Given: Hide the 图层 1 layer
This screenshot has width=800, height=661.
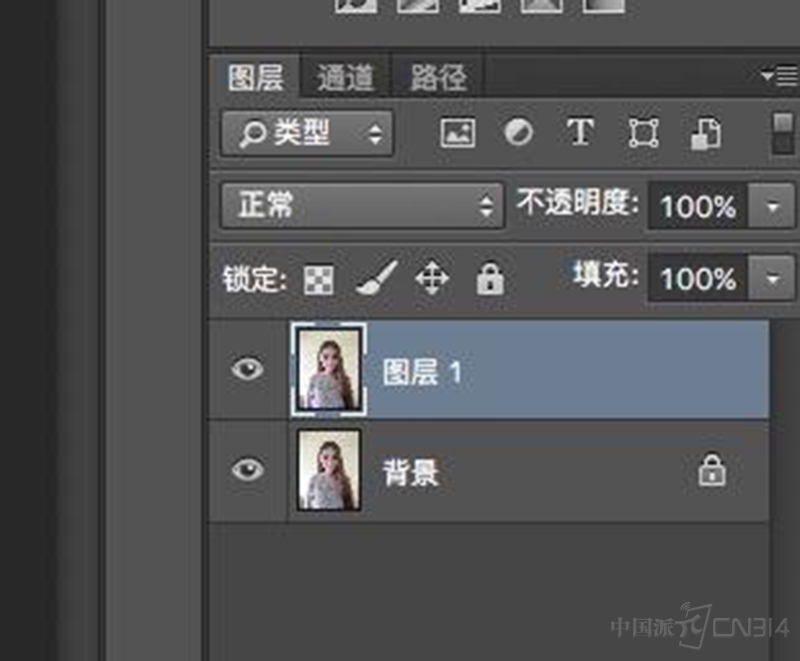Looking at the screenshot, I should tap(247, 369).
